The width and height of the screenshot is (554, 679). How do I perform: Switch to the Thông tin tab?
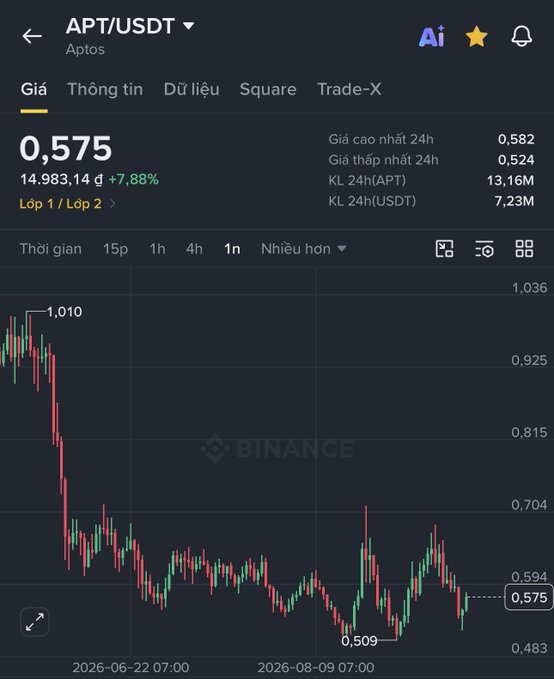[105, 89]
